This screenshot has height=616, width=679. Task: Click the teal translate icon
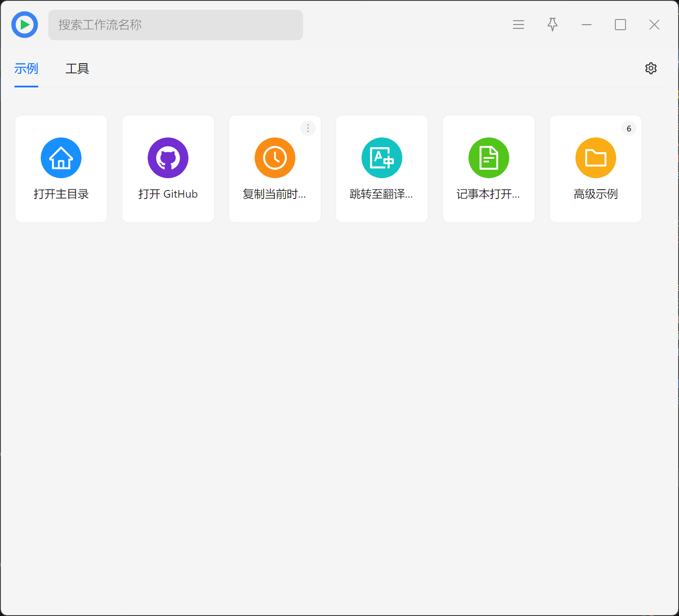382,158
